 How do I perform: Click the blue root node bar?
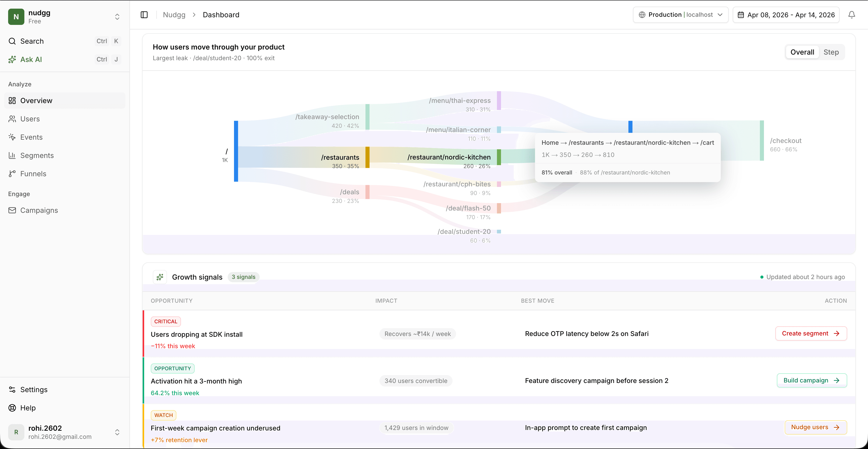click(x=236, y=151)
